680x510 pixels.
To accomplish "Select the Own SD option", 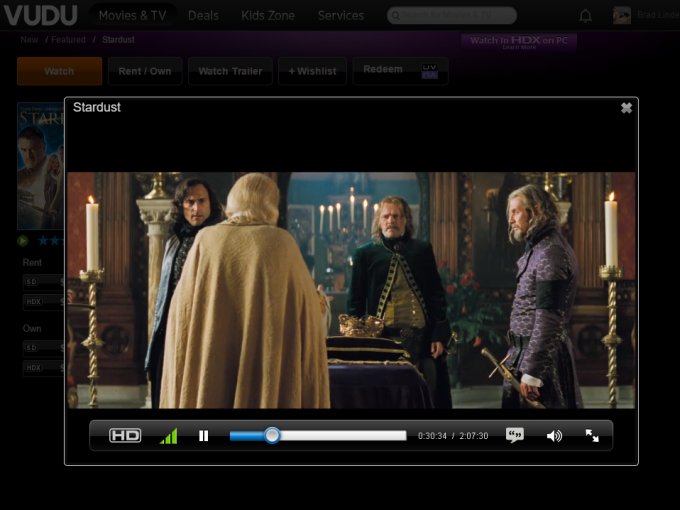I will pyautogui.click(x=43, y=348).
